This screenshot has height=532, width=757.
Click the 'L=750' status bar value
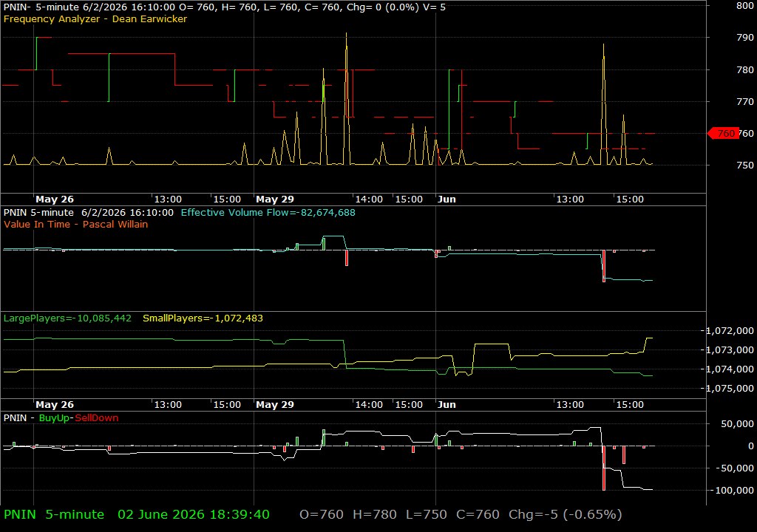pyautogui.click(x=427, y=514)
